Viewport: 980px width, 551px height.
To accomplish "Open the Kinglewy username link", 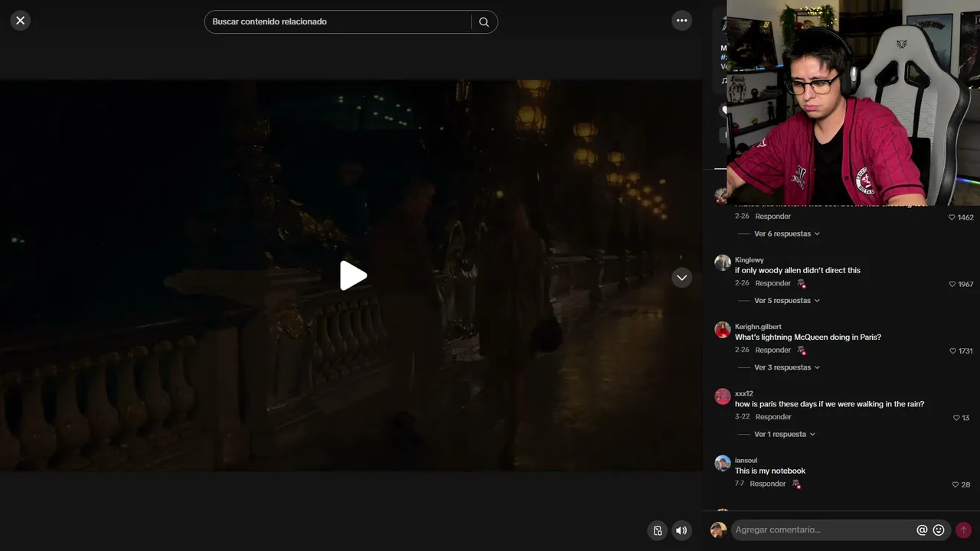I will (750, 260).
